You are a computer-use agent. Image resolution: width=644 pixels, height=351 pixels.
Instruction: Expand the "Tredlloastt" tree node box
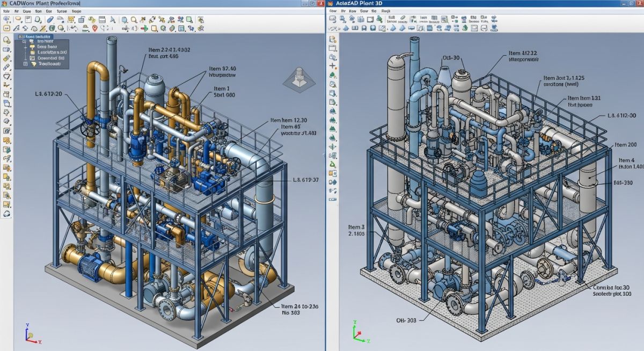coord(25,64)
